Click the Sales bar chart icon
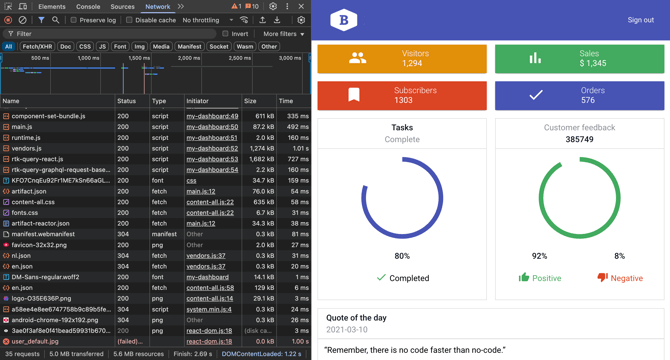 535,58
